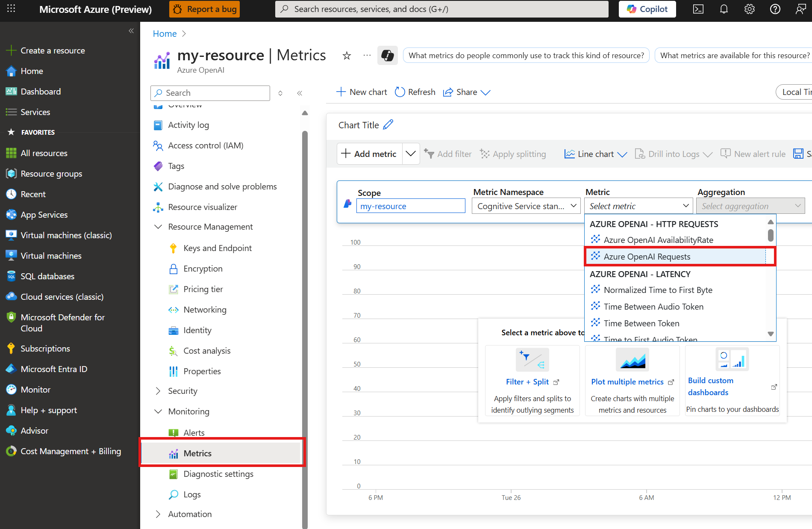Screen dimensions: 812x529
Task: Pin the Metrics page with the star icon
Action: point(346,55)
